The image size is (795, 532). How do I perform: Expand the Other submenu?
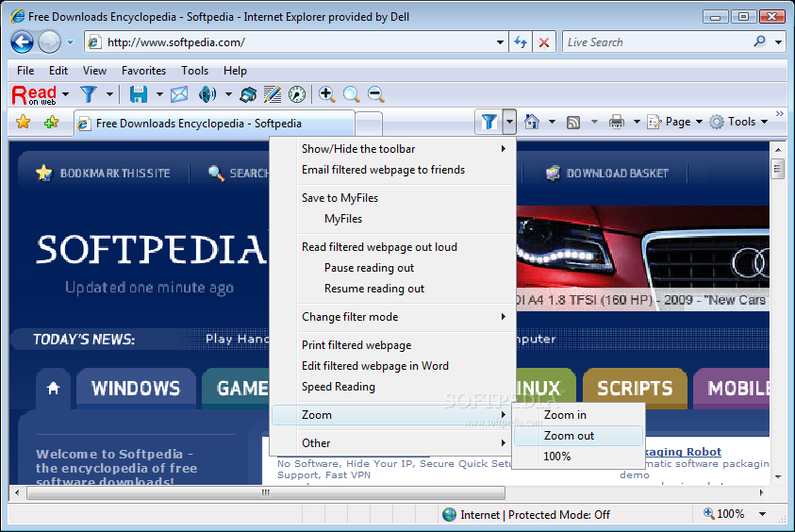tap(393, 442)
